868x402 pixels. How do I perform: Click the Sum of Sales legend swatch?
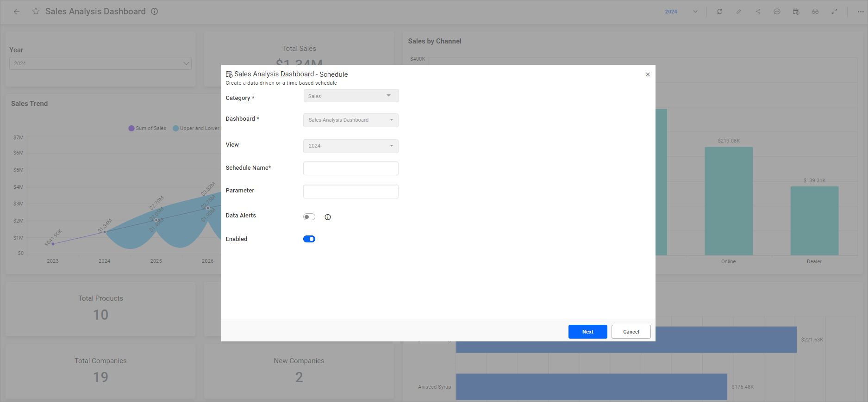coord(131,129)
